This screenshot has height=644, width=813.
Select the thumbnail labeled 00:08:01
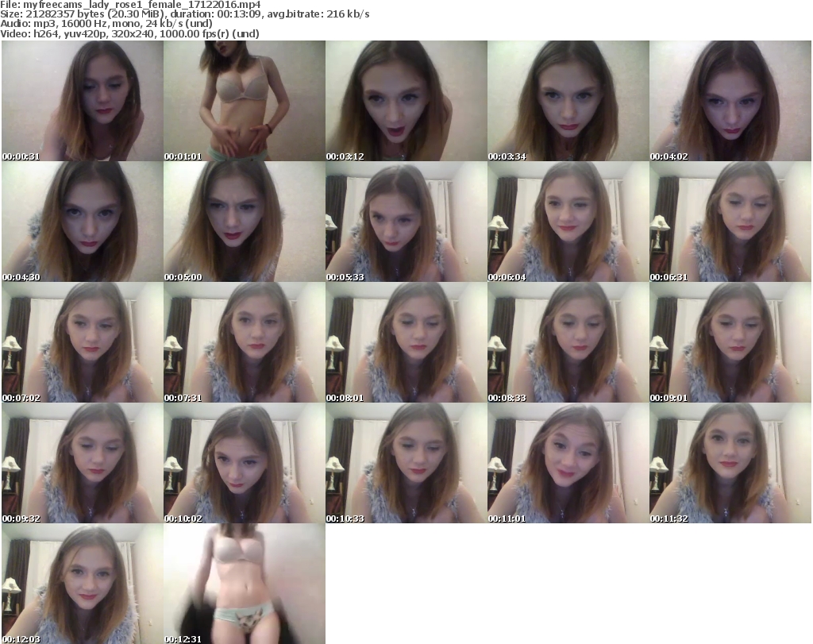406,342
